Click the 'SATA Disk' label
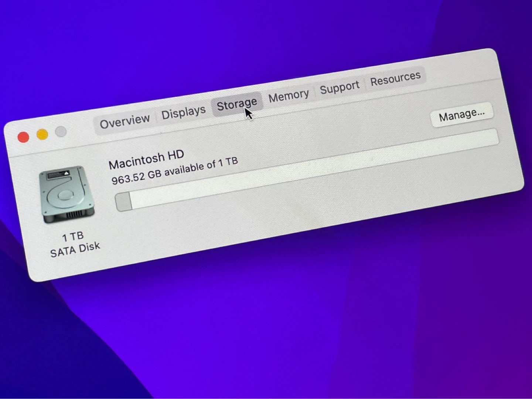The height and width of the screenshot is (399, 532). [x=75, y=249]
